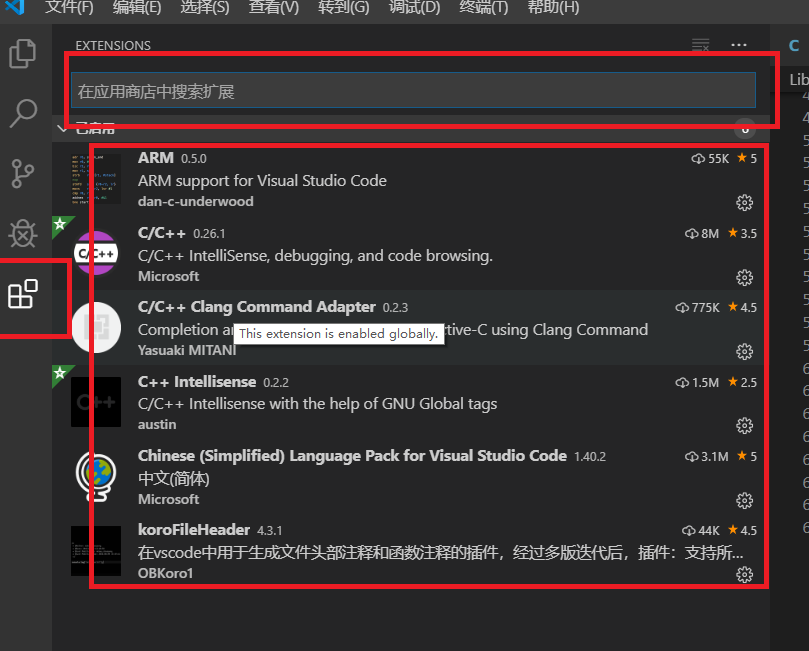Select the koroFileHeader extension title
This screenshot has width=809, height=651.
[x=193, y=530]
